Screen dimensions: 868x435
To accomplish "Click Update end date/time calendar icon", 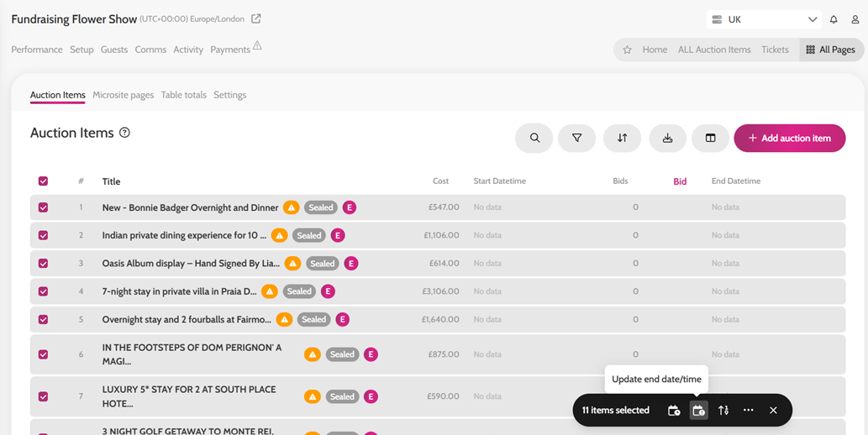I will pyautogui.click(x=698, y=410).
